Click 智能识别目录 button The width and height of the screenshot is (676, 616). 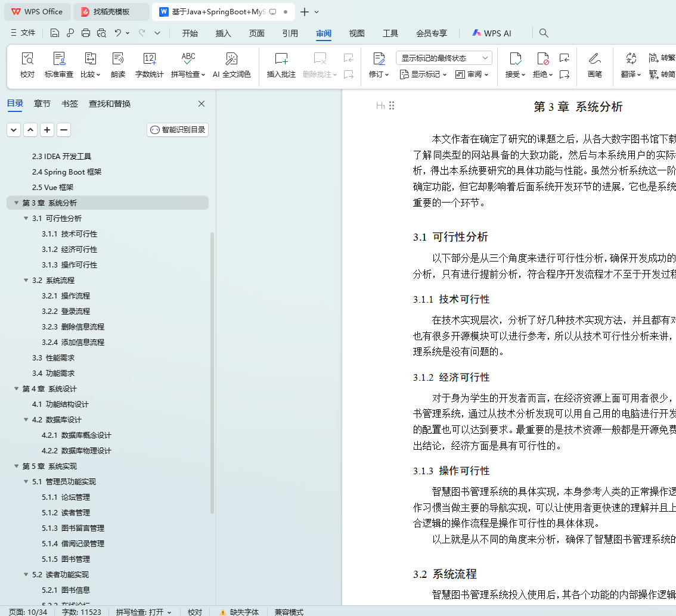click(178, 130)
